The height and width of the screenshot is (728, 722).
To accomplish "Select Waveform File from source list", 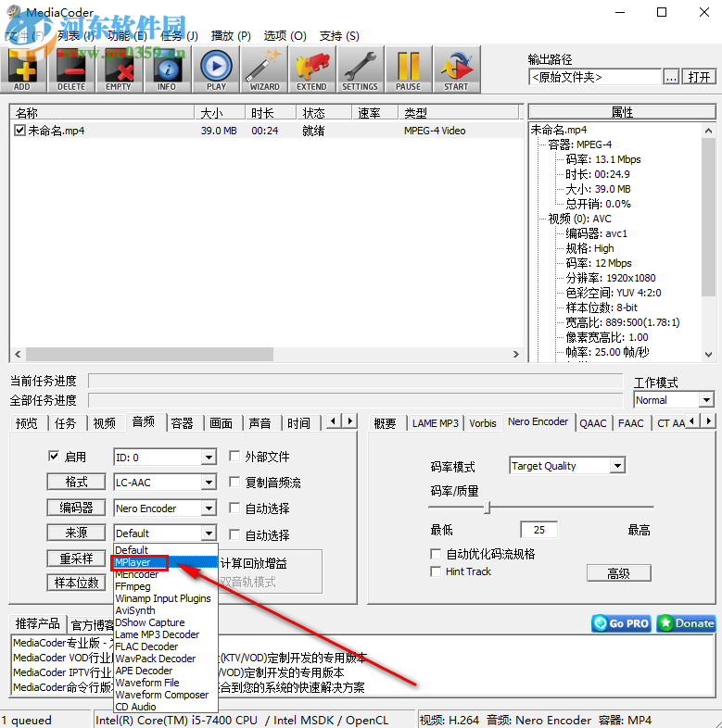I will [x=166, y=683].
